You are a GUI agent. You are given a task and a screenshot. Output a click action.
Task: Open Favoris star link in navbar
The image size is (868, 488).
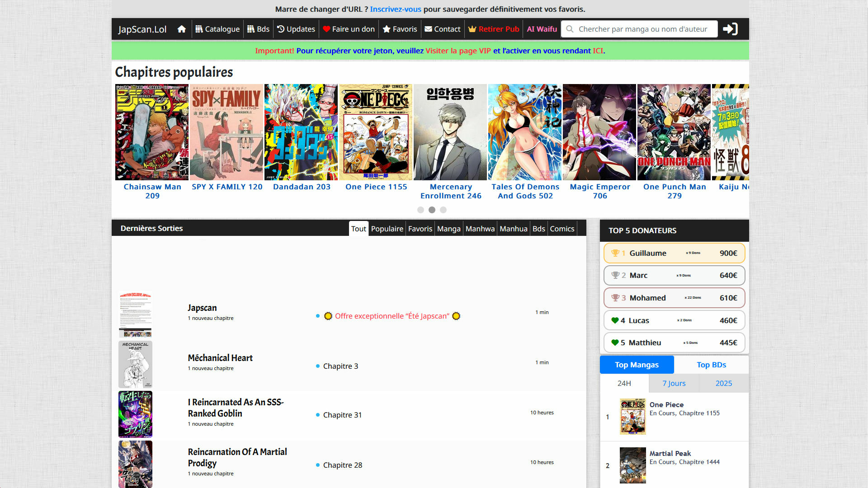click(x=400, y=29)
